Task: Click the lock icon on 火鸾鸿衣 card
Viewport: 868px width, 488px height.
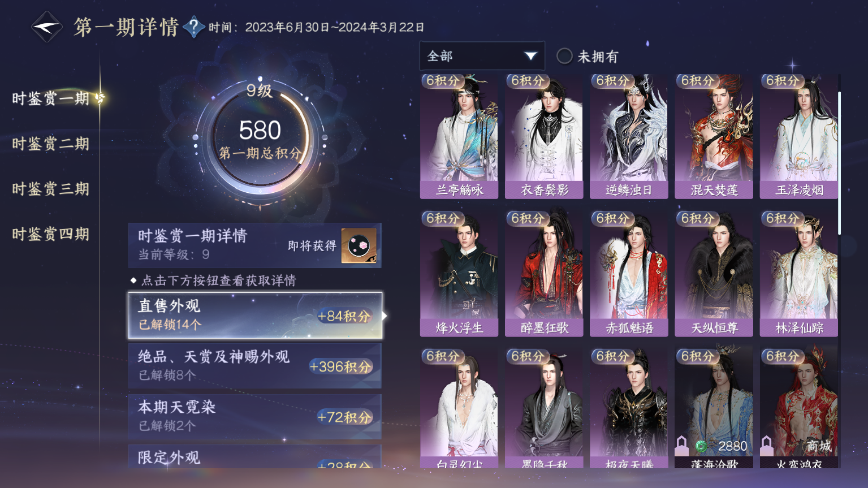Action: 767,446
